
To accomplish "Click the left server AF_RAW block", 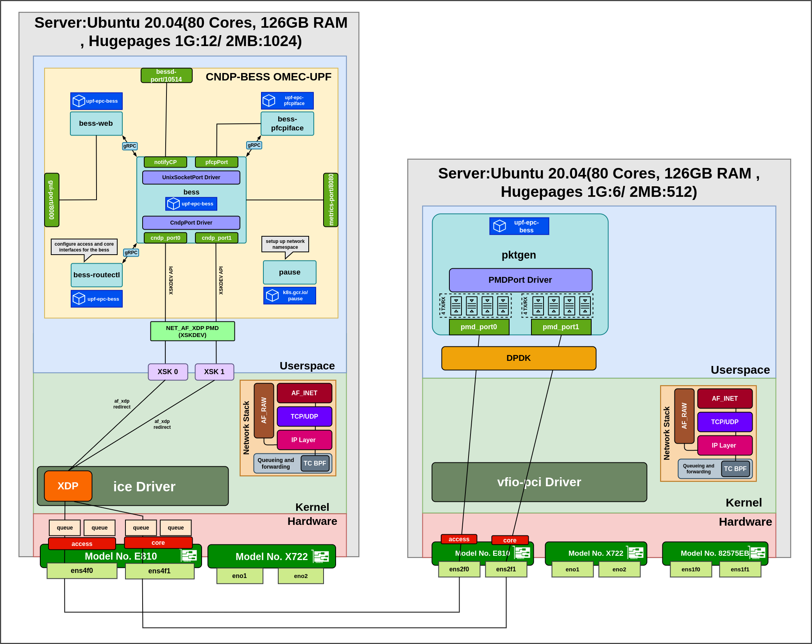I will pos(264,410).
